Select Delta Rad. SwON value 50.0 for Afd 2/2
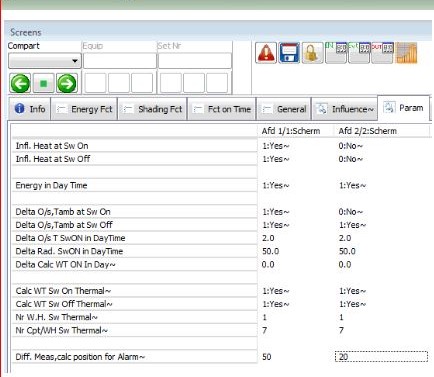The width and height of the screenshot is (434, 377). pos(347,251)
